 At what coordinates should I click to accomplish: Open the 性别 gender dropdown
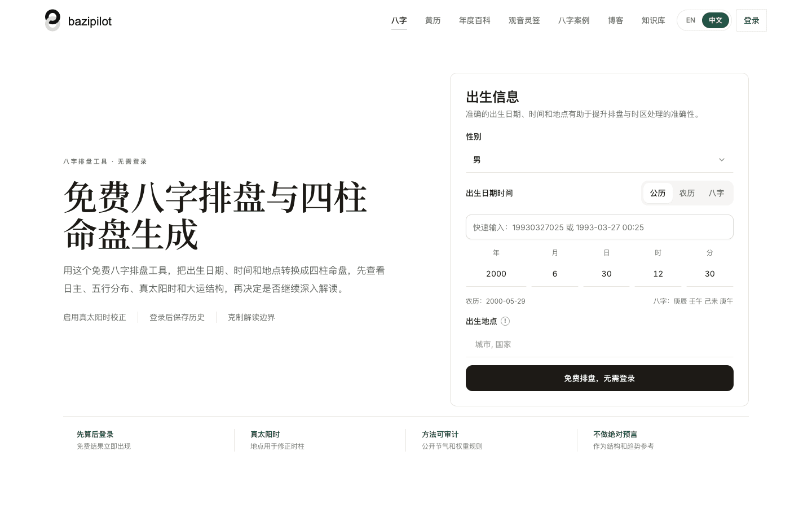tap(599, 160)
